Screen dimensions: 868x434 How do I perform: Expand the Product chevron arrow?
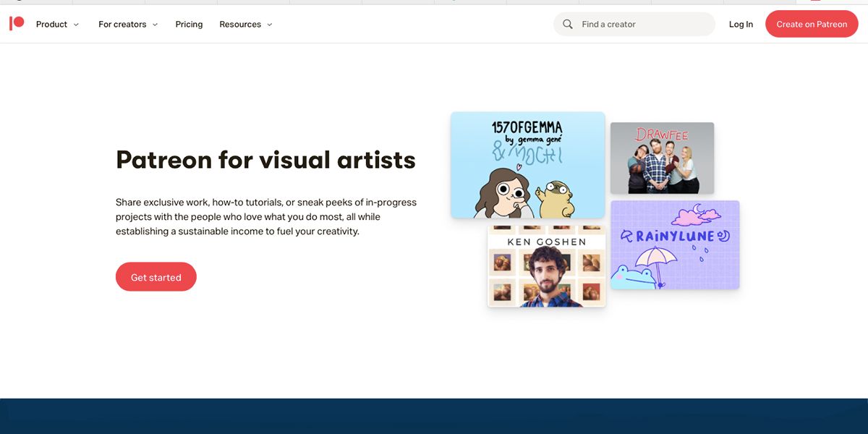(x=76, y=25)
